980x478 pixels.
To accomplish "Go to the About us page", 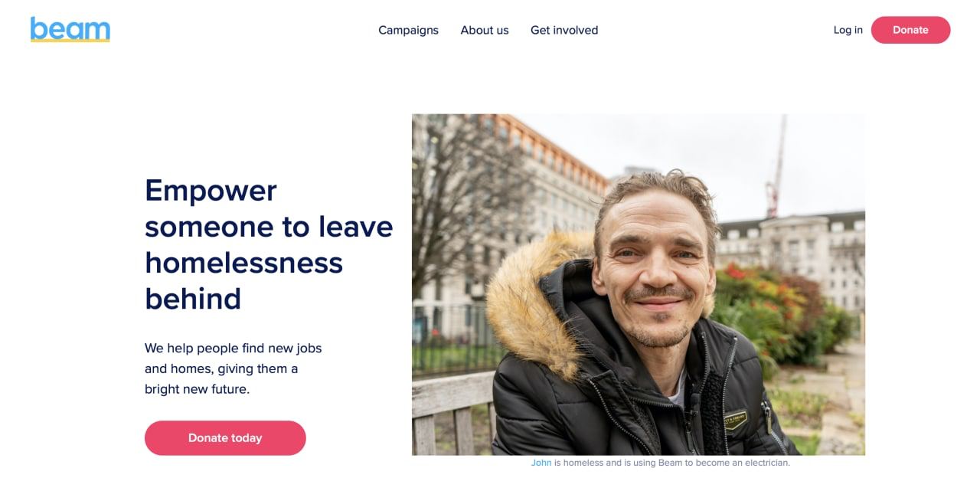I will point(485,30).
